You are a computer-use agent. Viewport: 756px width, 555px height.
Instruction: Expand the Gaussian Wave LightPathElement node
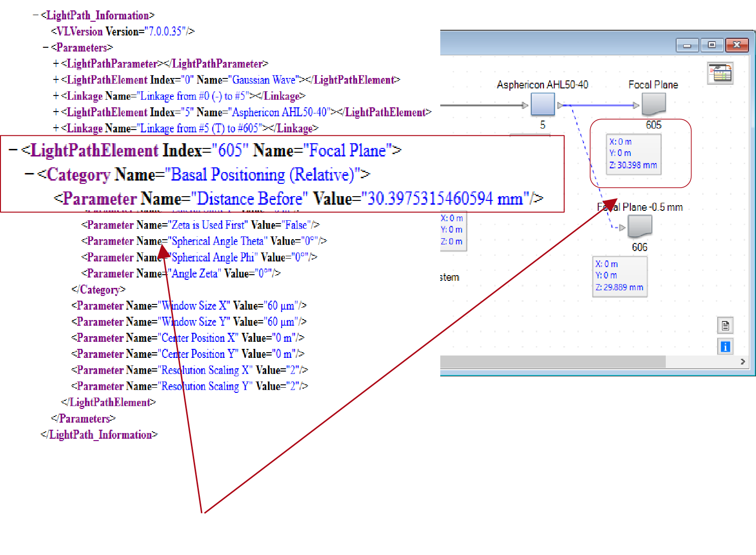point(56,80)
